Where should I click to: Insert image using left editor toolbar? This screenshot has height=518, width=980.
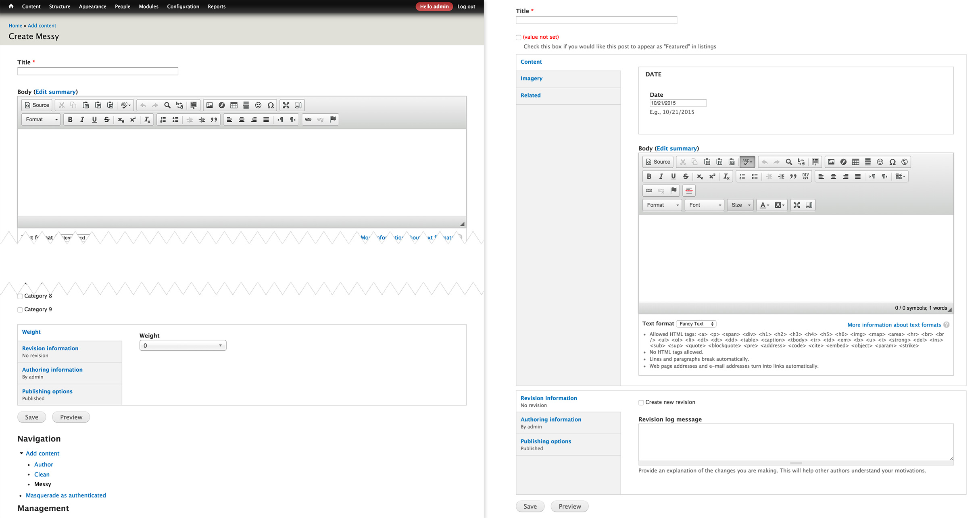[209, 105]
